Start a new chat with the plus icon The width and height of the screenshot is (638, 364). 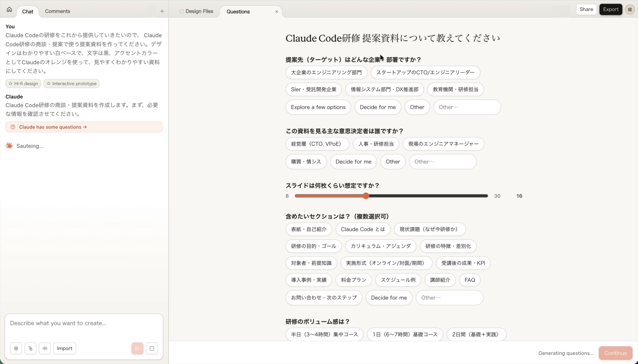pyautogui.click(x=162, y=11)
